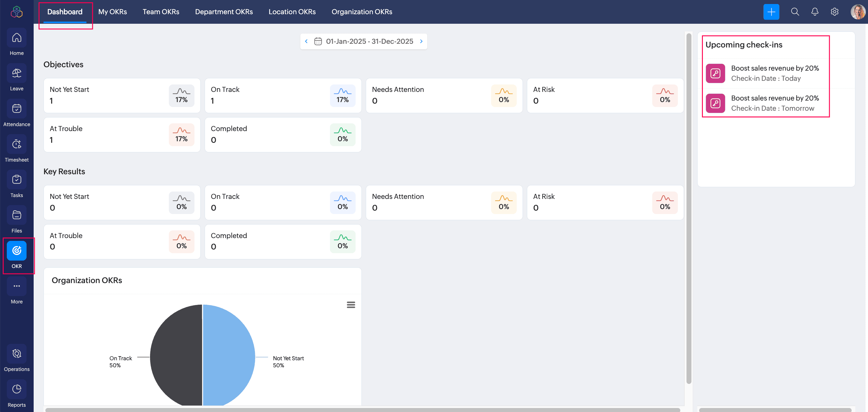This screenshot has height=412, width=868.
Task: Go to previous date range period
Action: [306, 41]
